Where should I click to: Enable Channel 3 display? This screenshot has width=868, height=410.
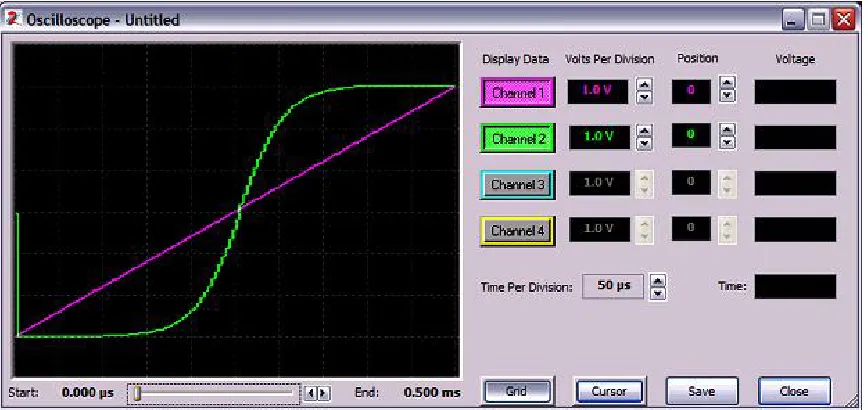click(x=518, y=184)
